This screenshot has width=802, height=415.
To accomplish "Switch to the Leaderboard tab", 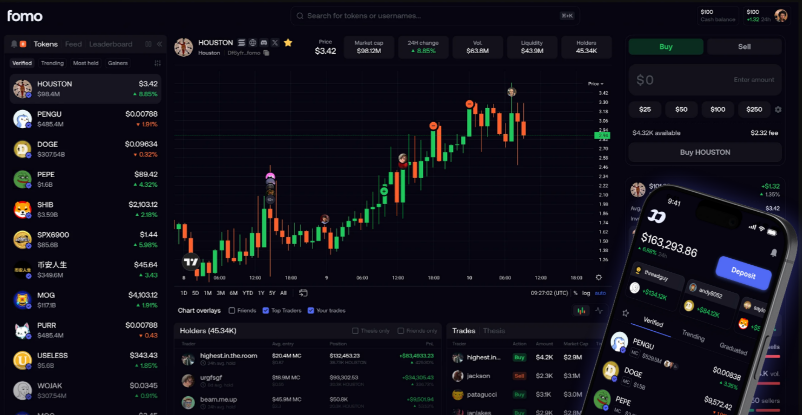I will tap(110, 44).
